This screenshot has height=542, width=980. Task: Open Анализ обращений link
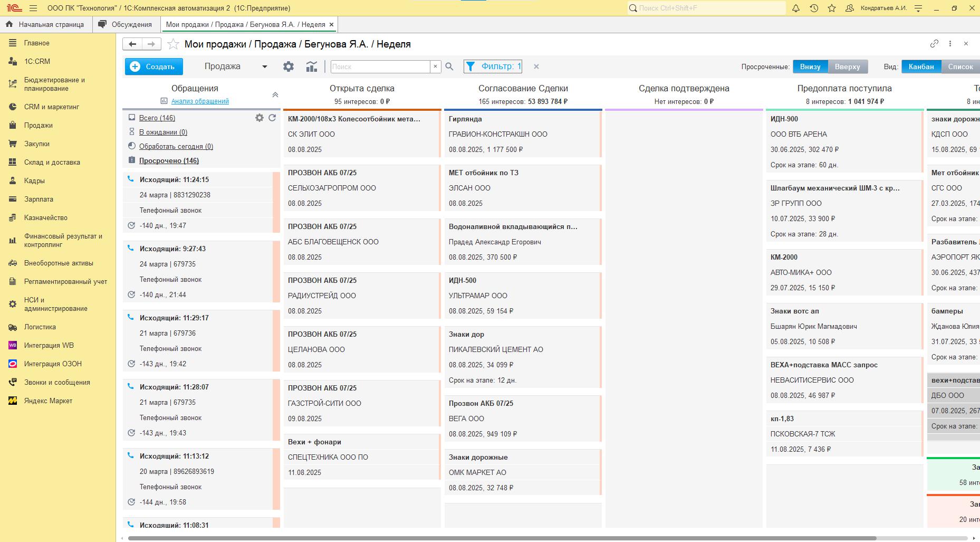(200, 101)
